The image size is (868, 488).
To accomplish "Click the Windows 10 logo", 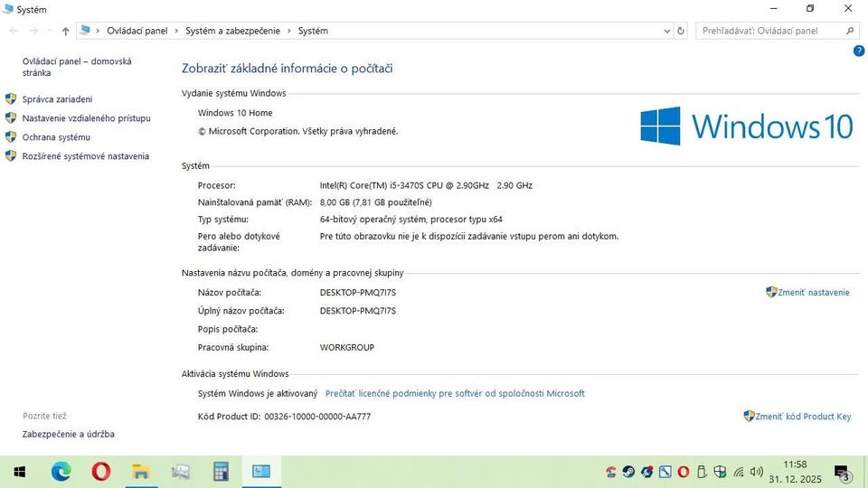I will [746, 126].
